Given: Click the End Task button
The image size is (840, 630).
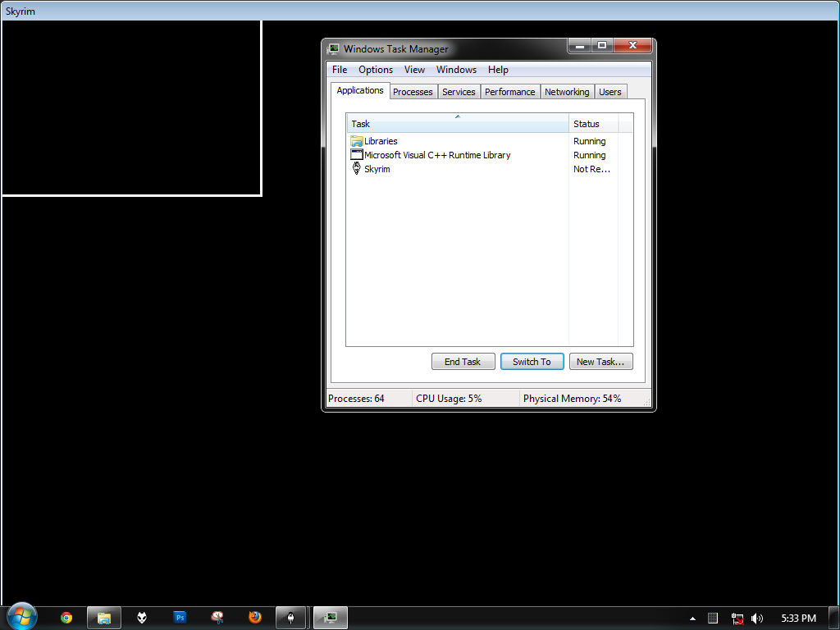Looking at the screenshot, I should pos(463,362).
